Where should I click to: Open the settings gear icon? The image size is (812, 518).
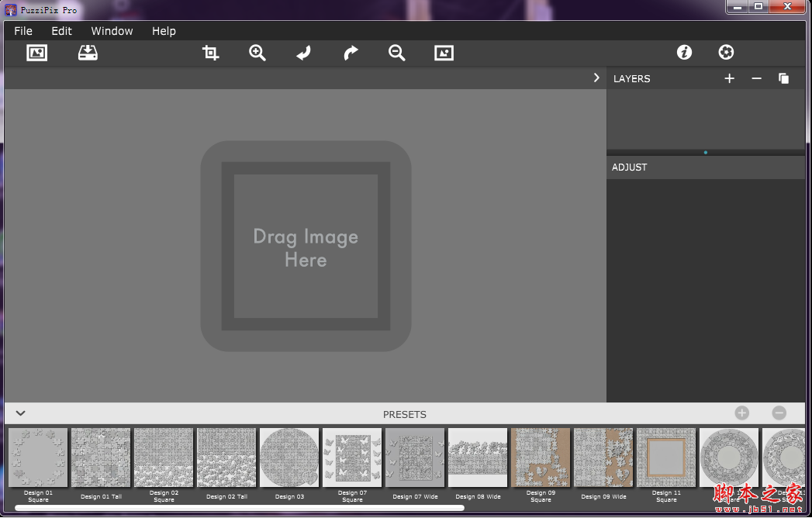[726, 52]
